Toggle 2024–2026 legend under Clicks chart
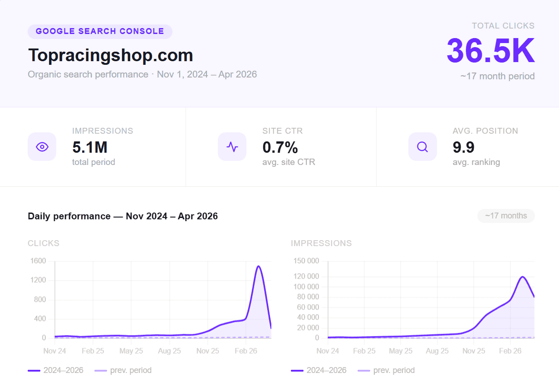The height and width of the screenshot is (392, 559). point(55,370)
